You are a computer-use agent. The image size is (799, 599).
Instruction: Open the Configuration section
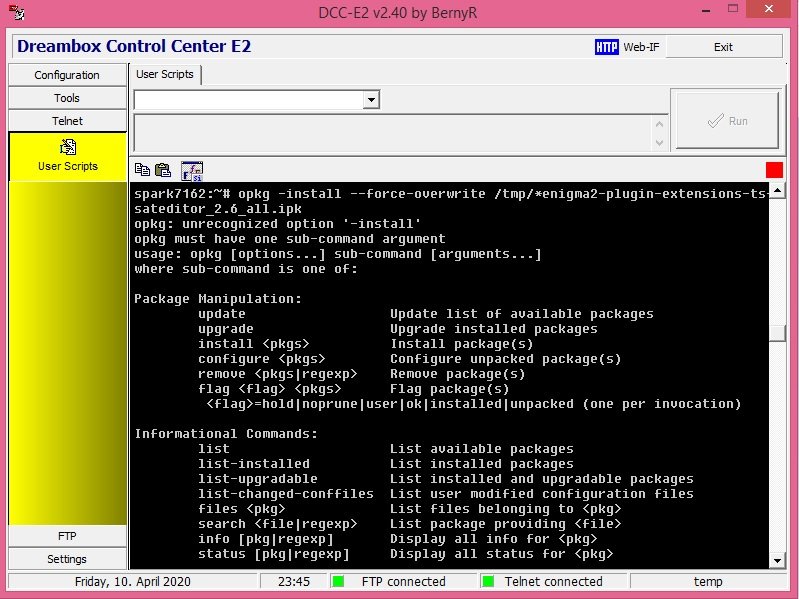tap(67, 75)
